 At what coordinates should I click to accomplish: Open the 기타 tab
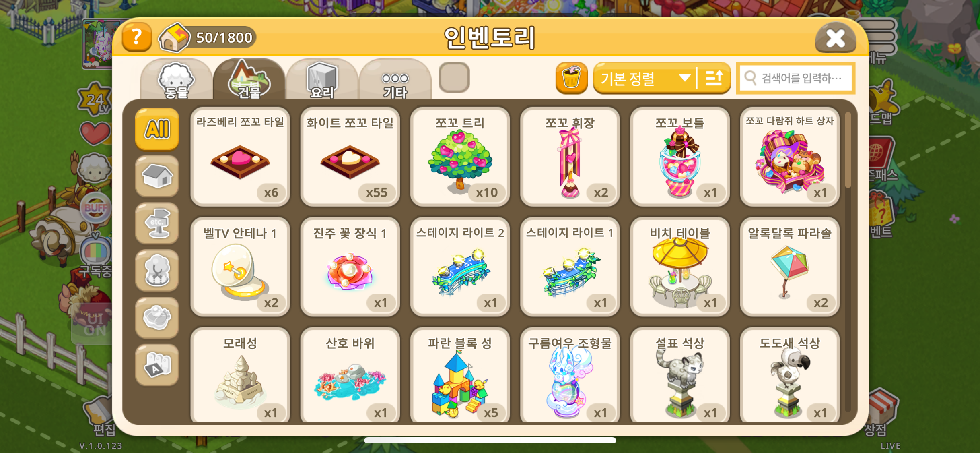coord(395,80)
